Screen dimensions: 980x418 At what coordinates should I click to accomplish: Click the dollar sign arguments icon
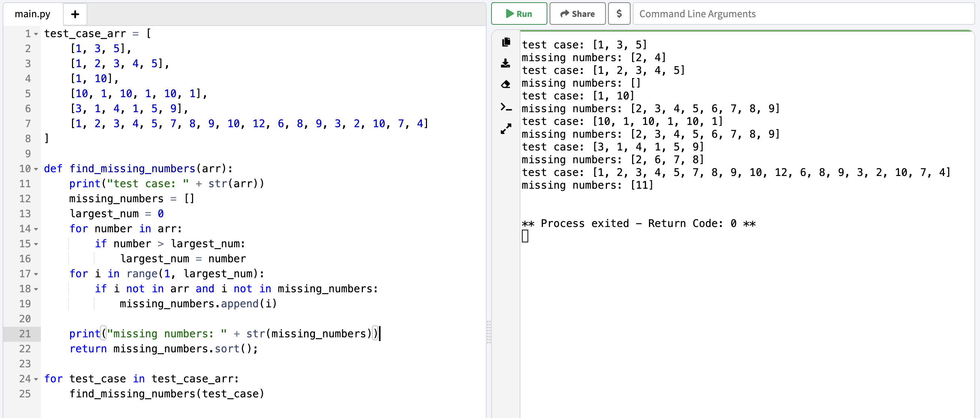tap(619, 14)
